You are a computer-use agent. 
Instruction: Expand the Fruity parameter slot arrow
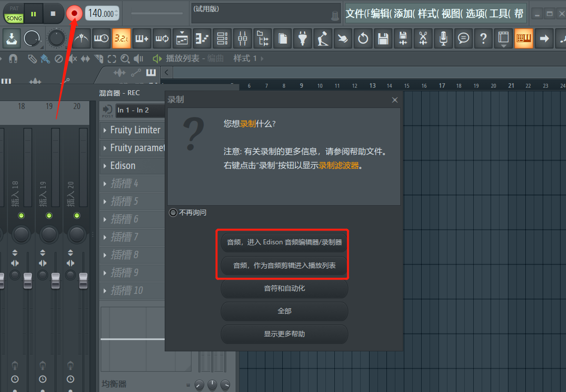105,148
